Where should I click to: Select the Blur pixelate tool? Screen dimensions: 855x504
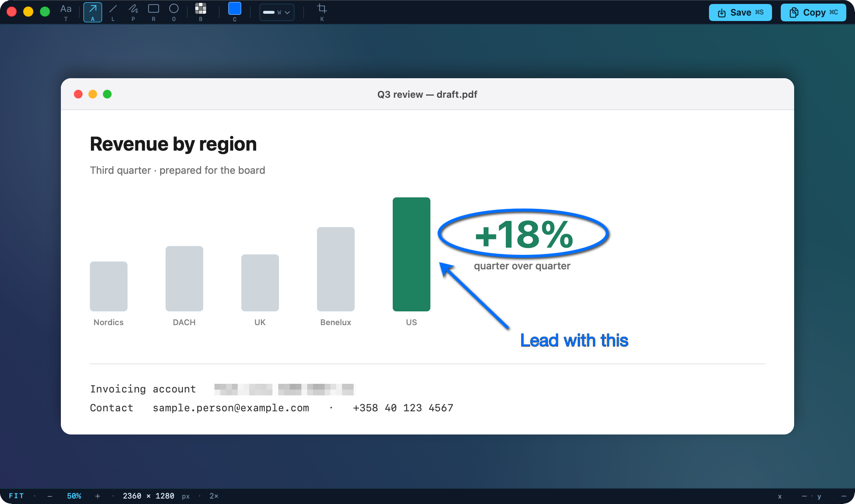[x=201, y=12]
